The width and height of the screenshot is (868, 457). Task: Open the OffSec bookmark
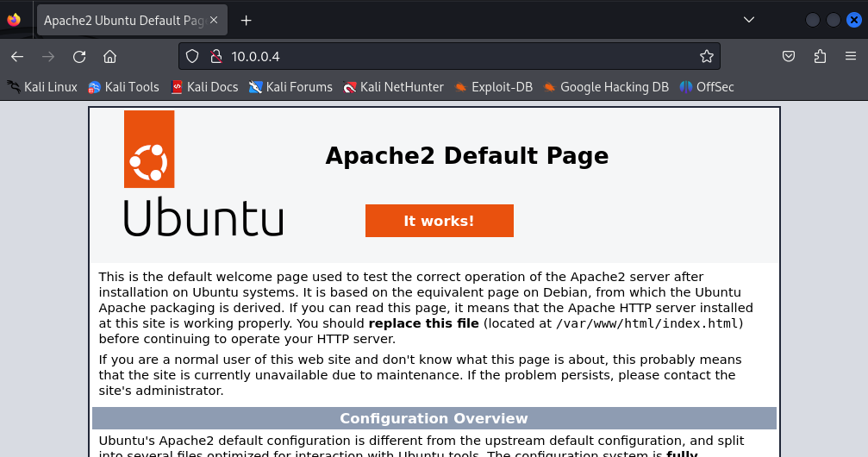click(707, 87)
